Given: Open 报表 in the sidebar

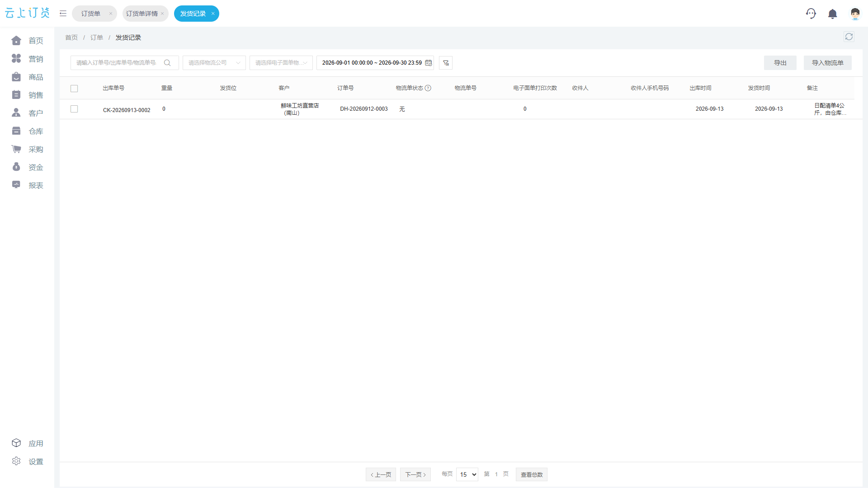Looking at the screenshot, I should 27,185.
